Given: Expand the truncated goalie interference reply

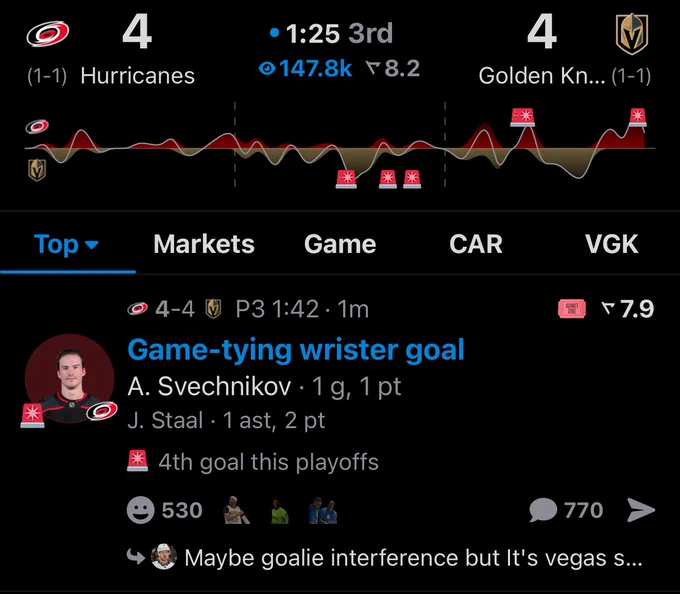Looking at the screenshot, I should (413, 558).
